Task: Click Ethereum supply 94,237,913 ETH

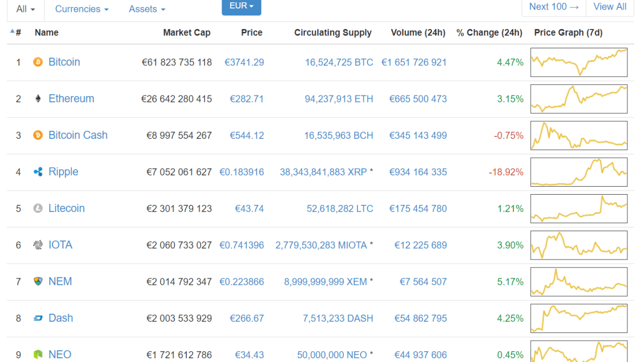Action: tap(339, 99)
